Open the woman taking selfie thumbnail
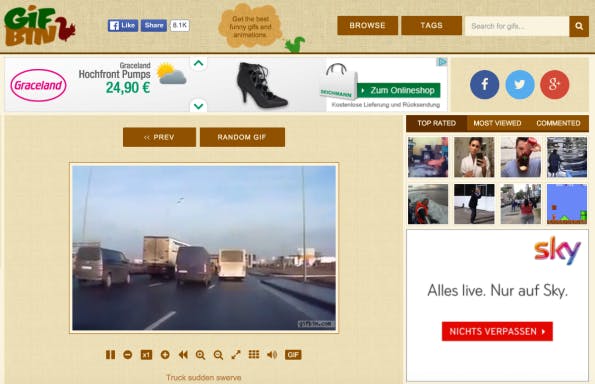The width and height of the screenshot is (595, 384). pos(474,157)
